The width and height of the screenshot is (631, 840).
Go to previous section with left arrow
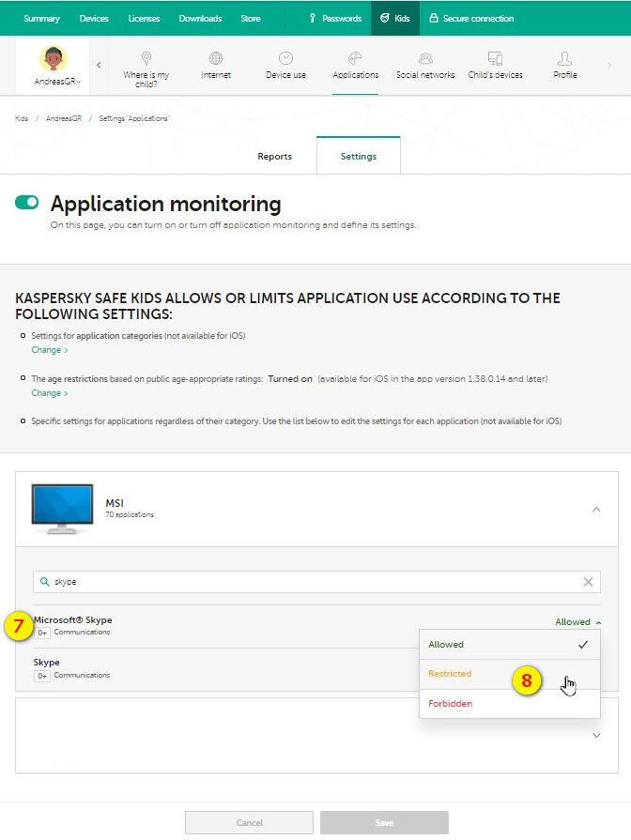tap(99, 66)
